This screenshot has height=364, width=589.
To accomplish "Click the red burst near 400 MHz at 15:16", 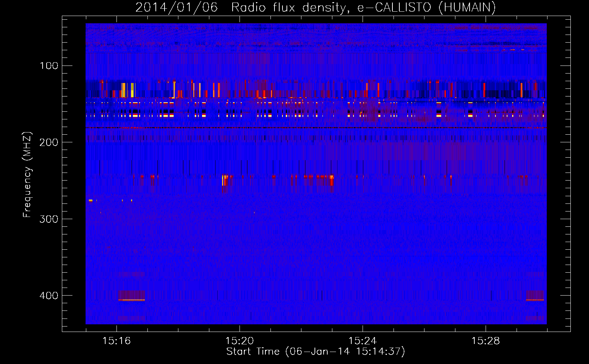I will pyautogui.click(x=131, y=295).
